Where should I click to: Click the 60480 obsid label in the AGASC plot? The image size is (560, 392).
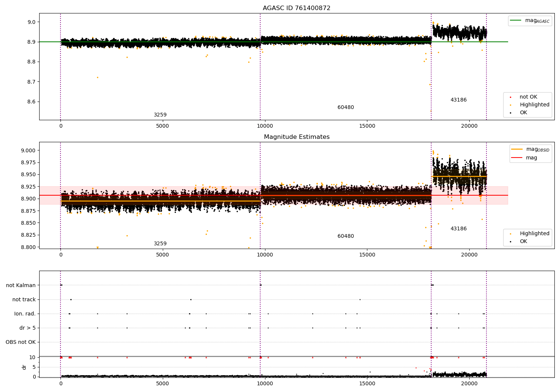point(345,108)
